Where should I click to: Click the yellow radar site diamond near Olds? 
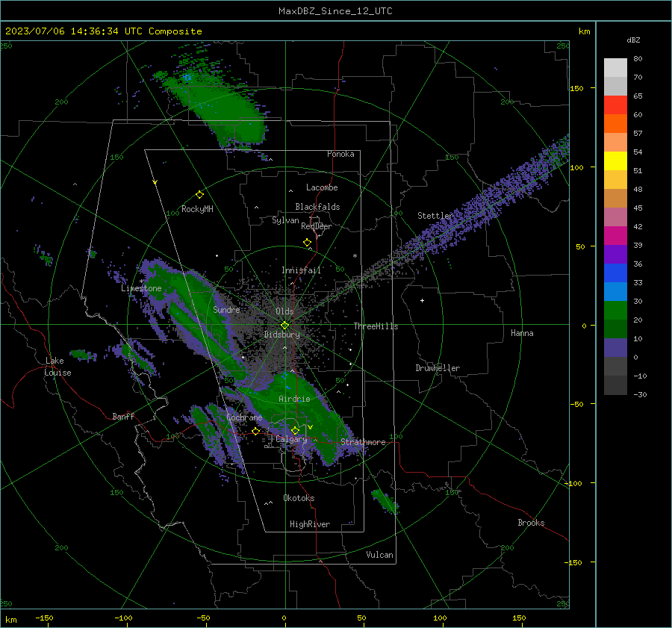click(x=284, y=326)
